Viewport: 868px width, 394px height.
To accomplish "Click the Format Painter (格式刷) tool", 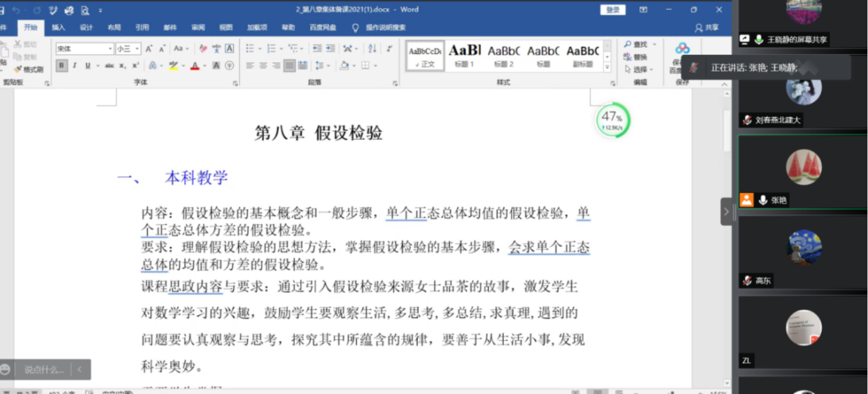I will (x=29, y=69).
